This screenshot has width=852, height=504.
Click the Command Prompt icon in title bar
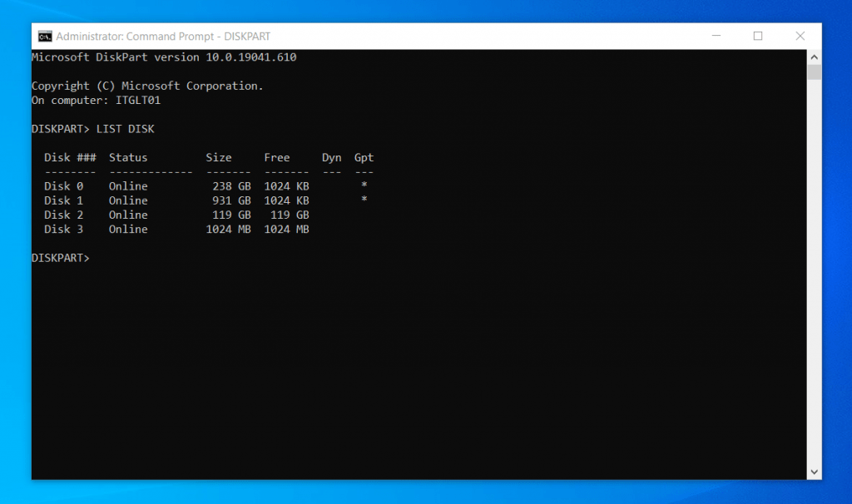pos(45,37)
